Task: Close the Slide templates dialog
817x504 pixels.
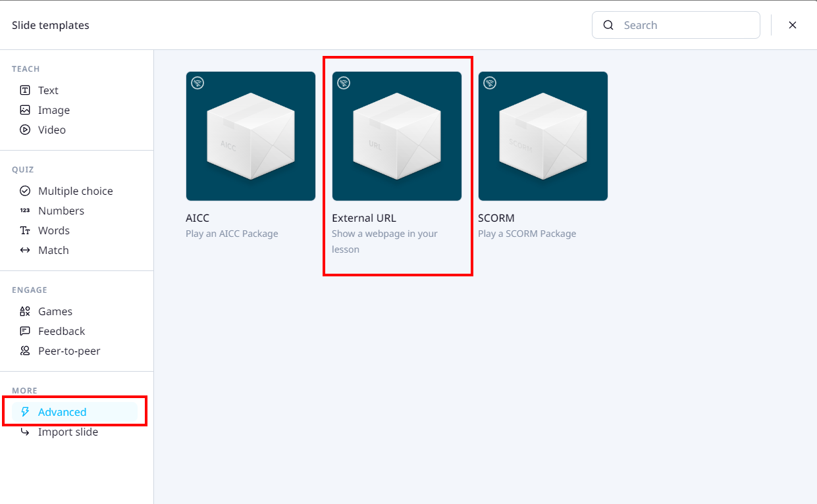Action: coord(793,25)
